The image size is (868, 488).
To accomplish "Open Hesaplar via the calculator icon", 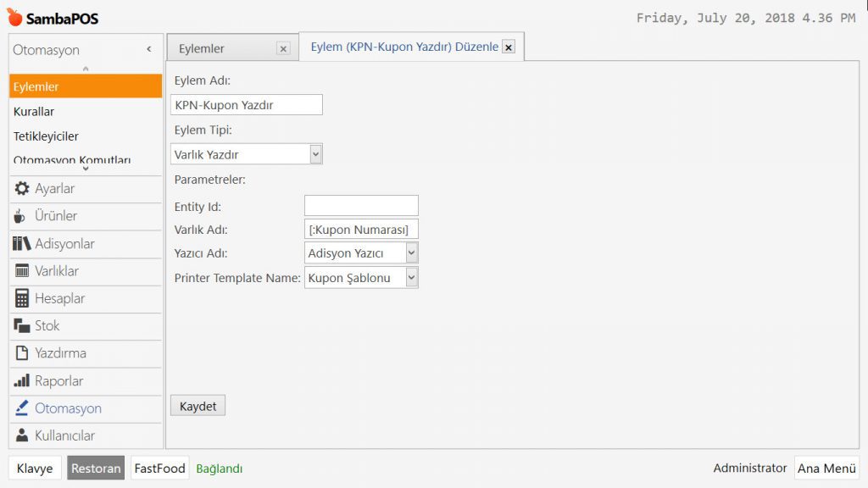I will [x=22, y=298].
